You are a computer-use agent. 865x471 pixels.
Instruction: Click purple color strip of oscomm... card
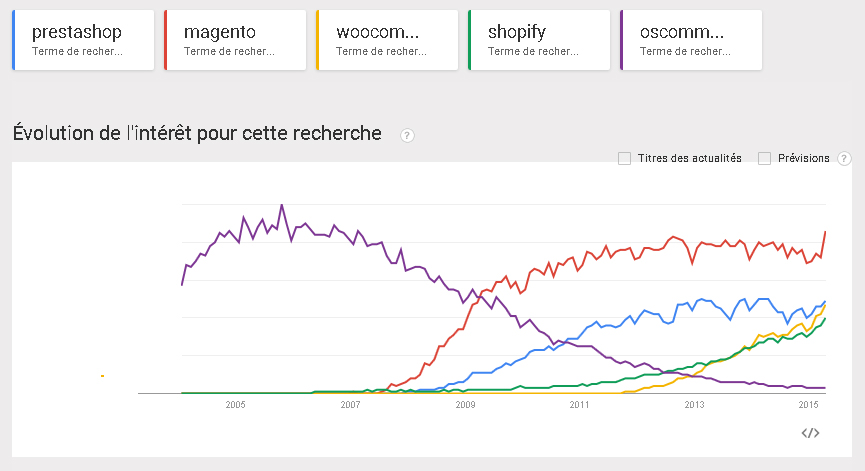coord(622,40)
